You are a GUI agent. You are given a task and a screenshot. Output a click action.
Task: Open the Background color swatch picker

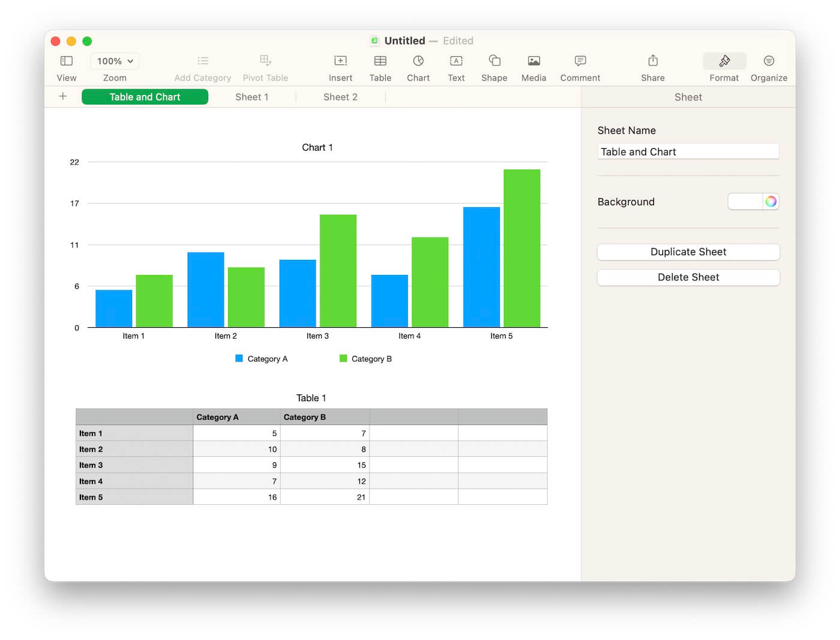point(771,201)
